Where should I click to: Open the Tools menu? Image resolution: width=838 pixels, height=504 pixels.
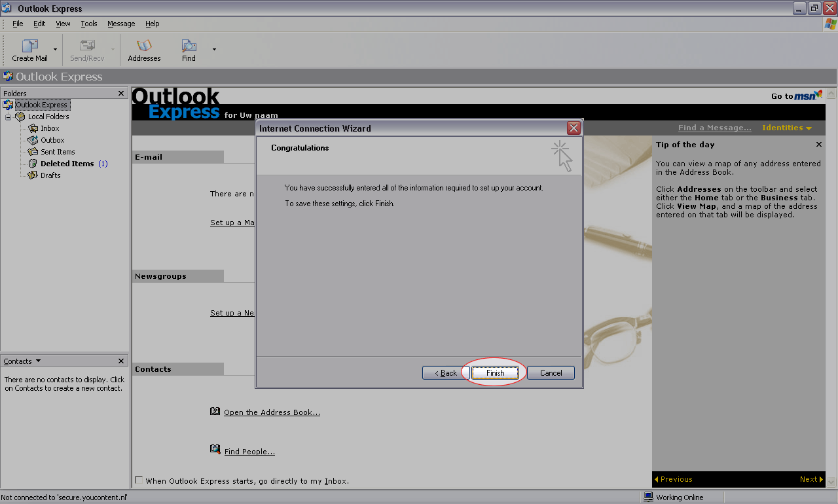click(x=89, y=24)
